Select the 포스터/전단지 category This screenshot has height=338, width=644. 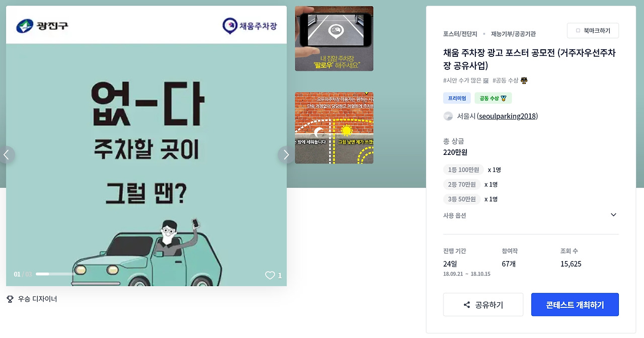pyautogui.click(x=460, y=34)
